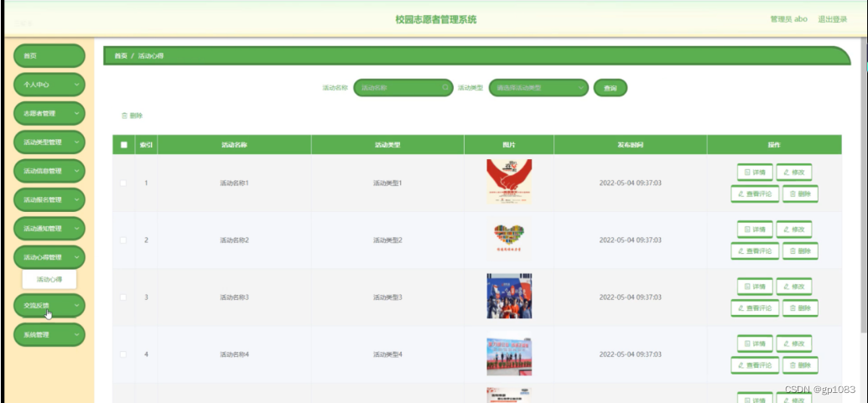Image resolution: width=868 pixels, height=403 pixels.
Task: Check the checkbox for row 活动名称3
Action: [x=123, y=297]
